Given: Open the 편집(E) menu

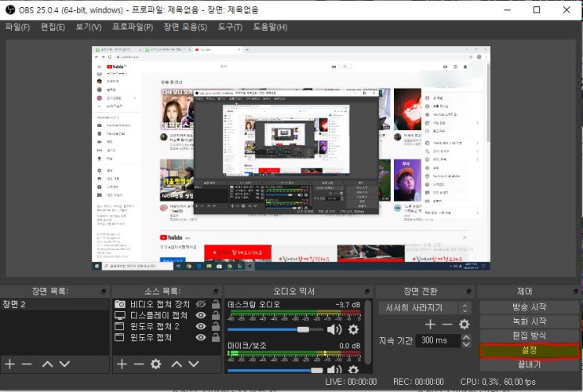Looking at the screenshot, I should tap(53, 27).
